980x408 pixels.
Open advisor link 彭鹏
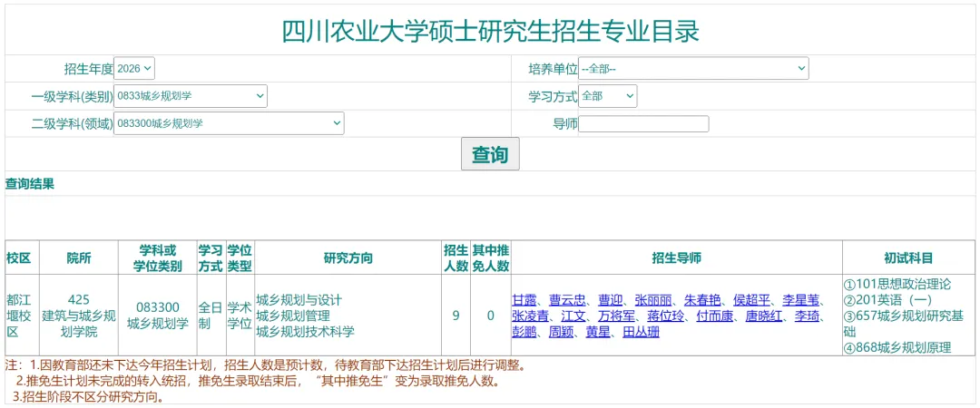coord(524,332)
